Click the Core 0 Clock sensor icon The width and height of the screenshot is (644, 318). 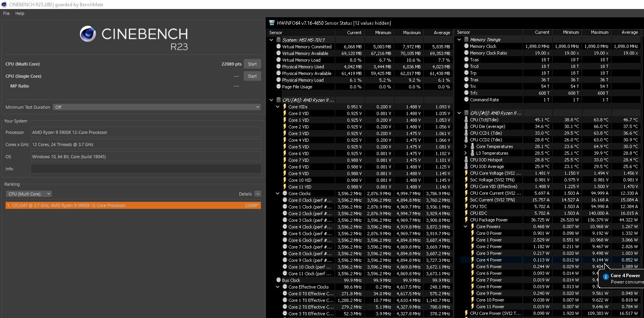tap(284, 200)
